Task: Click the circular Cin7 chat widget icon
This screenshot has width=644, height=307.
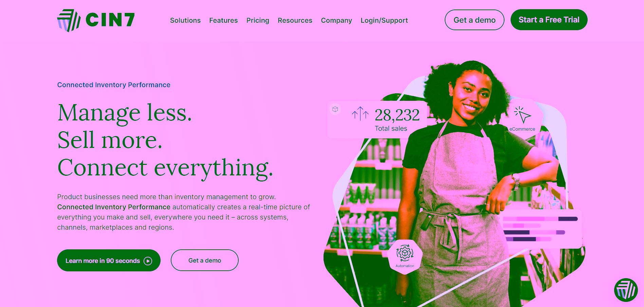Action: click(x=626, y=290)
